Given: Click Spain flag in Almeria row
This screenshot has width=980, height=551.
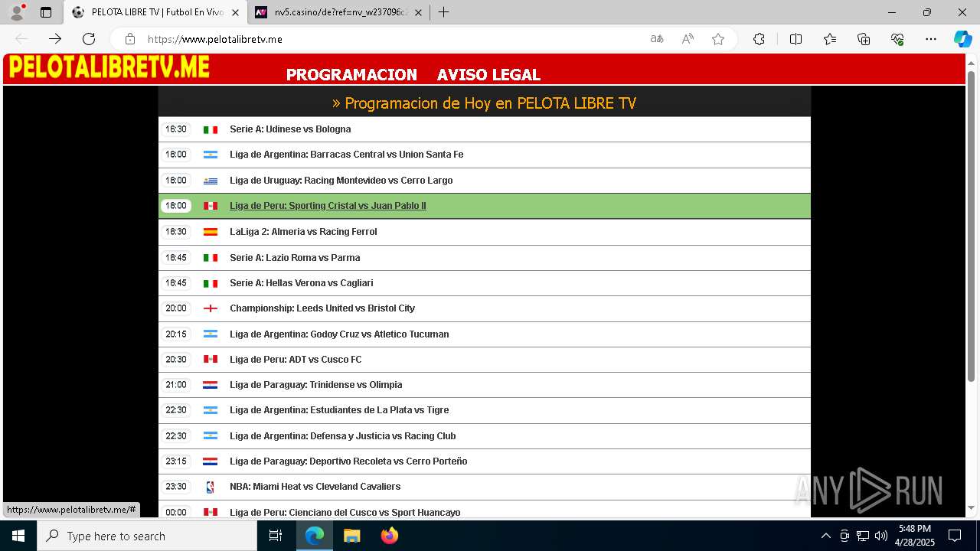Looking at the screenshot, I should tap(211, 232).
